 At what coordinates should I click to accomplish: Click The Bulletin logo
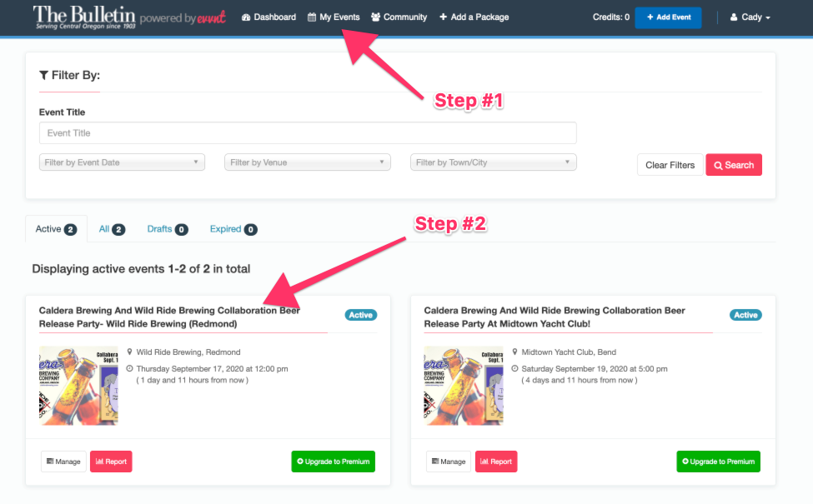pyautogui.click(x=84, y=17)
